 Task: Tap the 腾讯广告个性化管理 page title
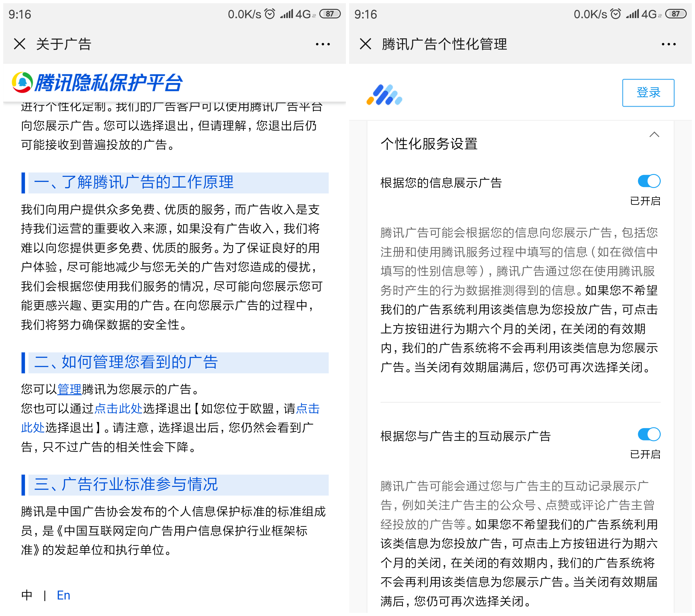444,44
